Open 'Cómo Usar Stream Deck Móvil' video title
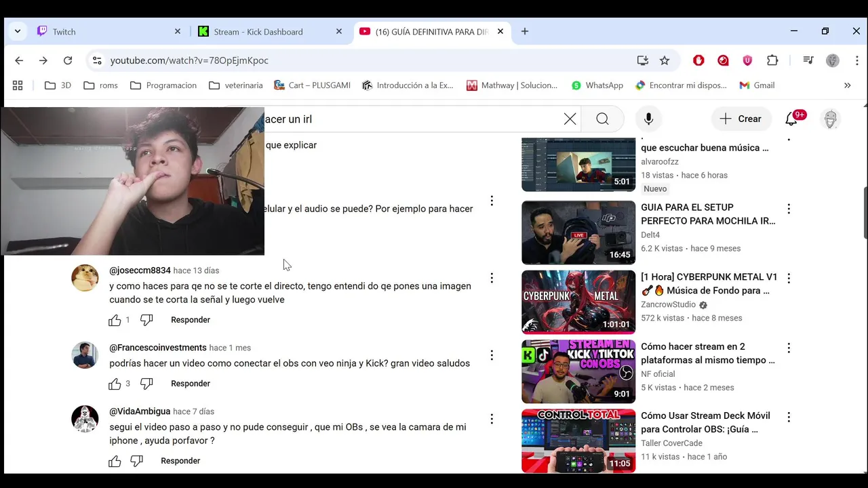Viewport: 868px width, 488px height. tap(705, 422)
